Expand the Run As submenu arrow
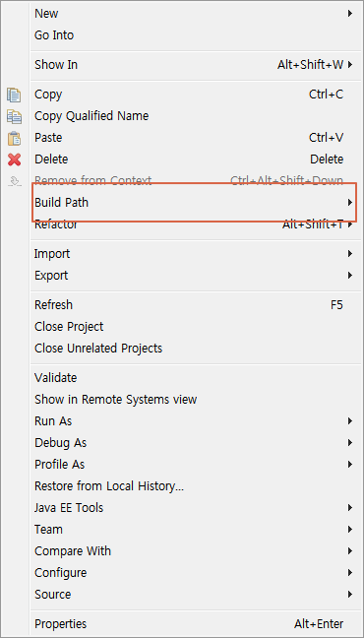The image size is (364, 638). point(350,421)
